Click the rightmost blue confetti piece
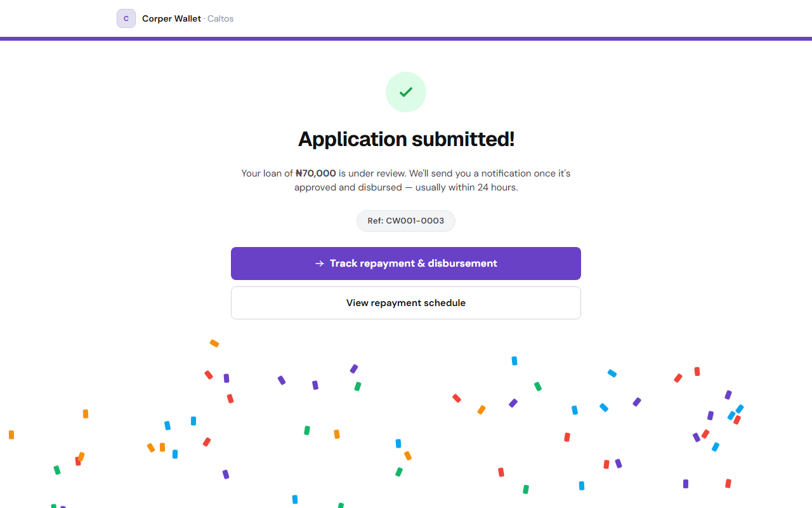The width and height of the screenshot is (812, 508). coord(740,409)
